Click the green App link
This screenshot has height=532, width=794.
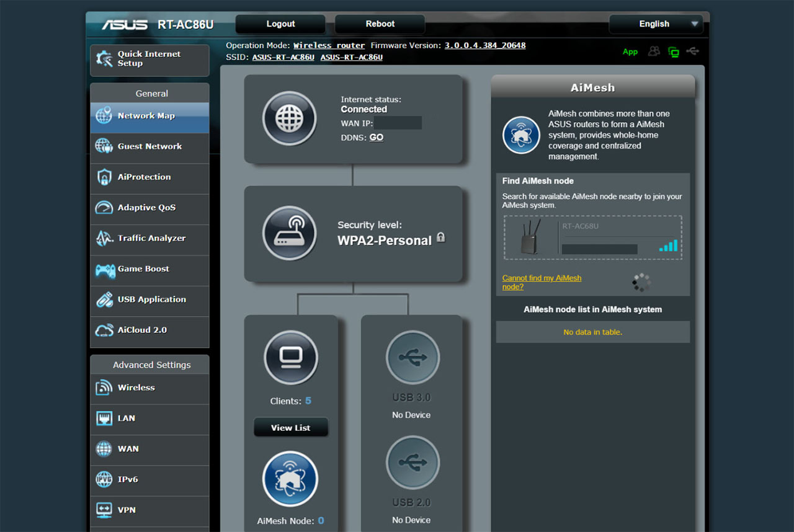[x=630, y=52]
